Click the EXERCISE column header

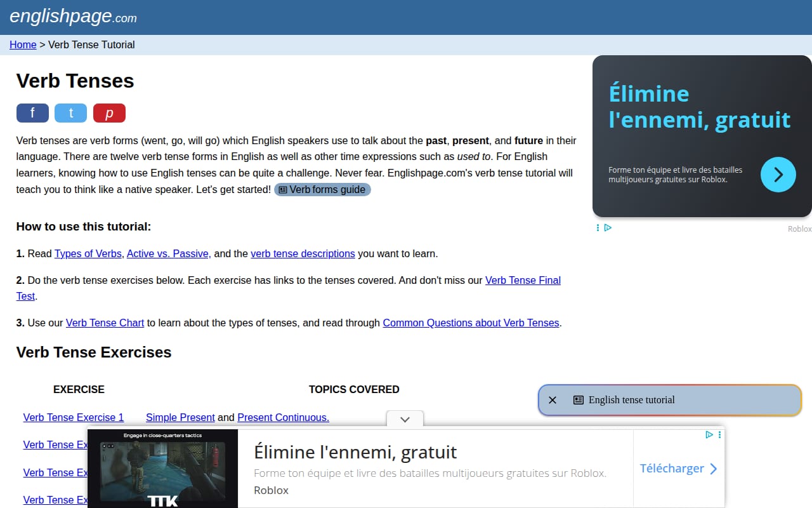click(79, 389)
